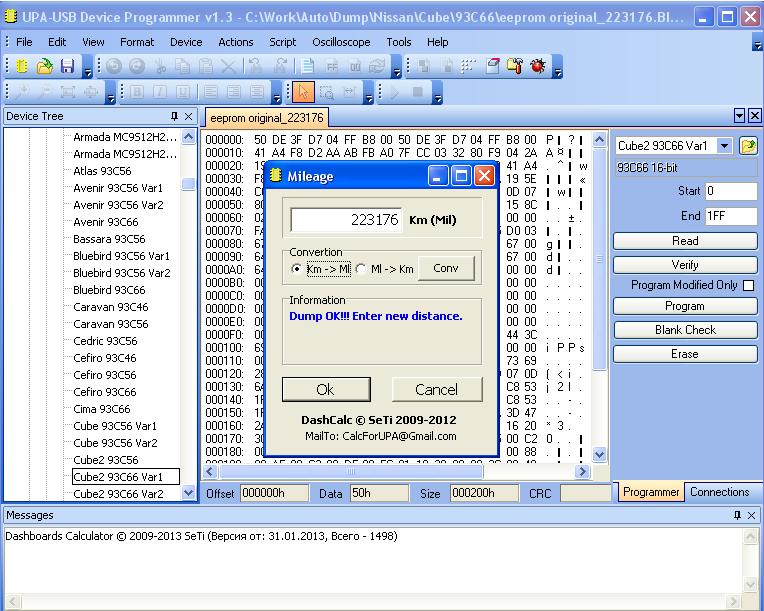764x611 pixels.
Task: Enable Program Modified Only checkbox
Action: pos(748,286)
